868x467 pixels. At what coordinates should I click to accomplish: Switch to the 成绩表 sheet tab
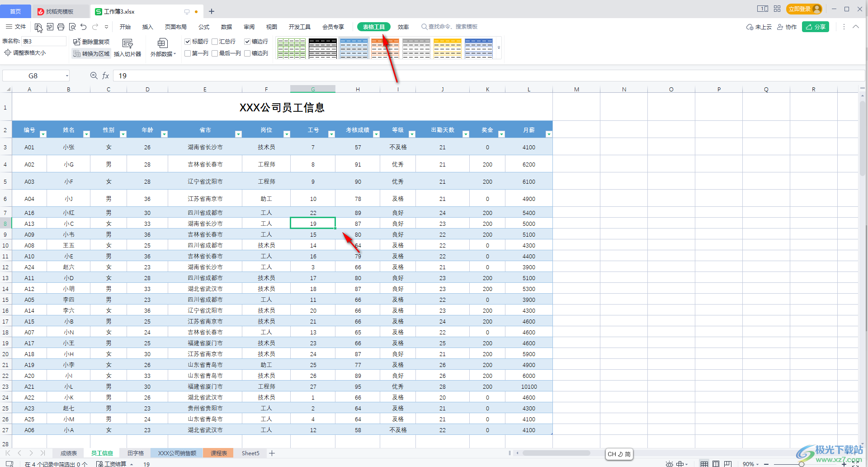(69, 453)
